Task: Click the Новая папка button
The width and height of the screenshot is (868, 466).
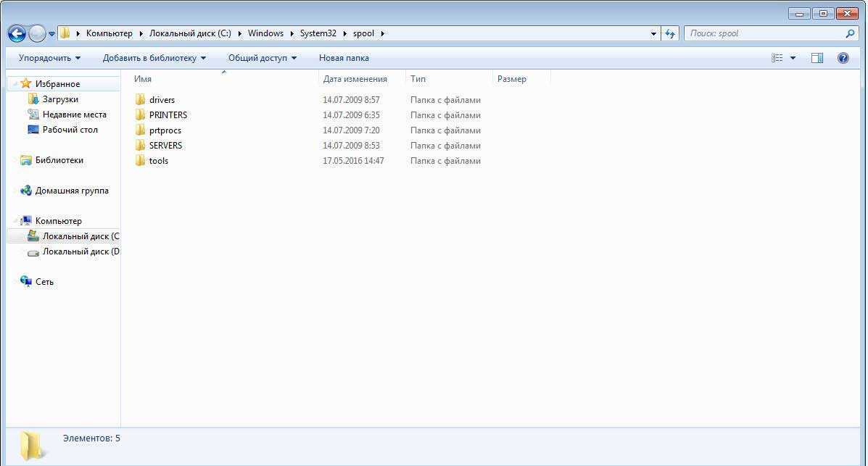Action: [344, 58]
